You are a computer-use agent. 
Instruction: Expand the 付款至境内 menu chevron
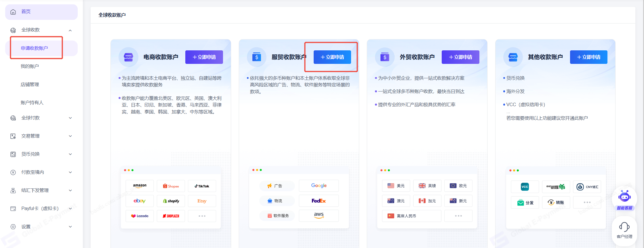point(70,172)
